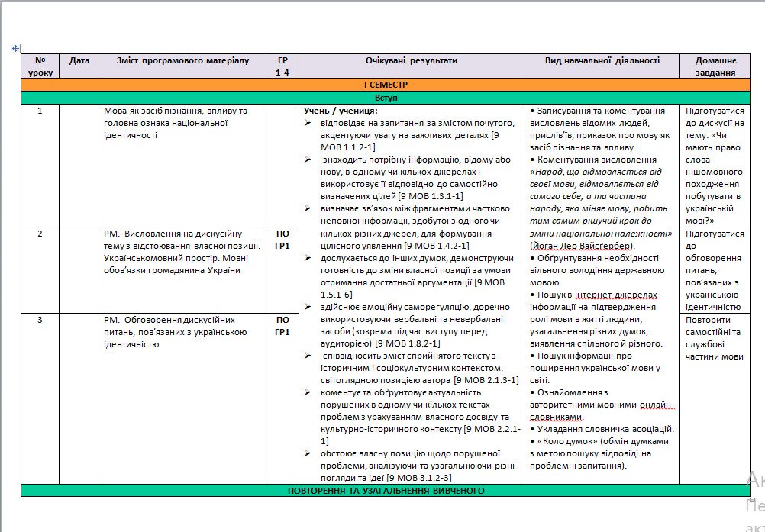This screenshot has width=765, height=532.
Task: Select result 'дослухається до інших думок'
Action: [417, 276]
